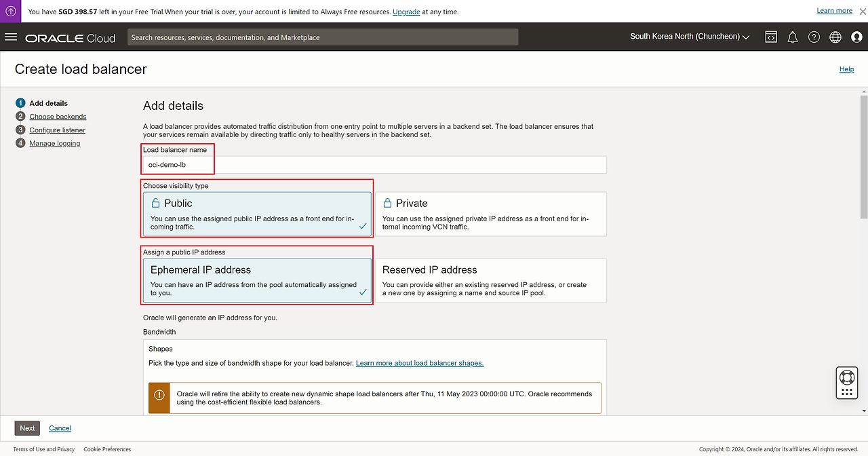The width and height of the screenshot is (868, 456).
Task: Click the purple upgrade arrow icon
Action: 11,11
